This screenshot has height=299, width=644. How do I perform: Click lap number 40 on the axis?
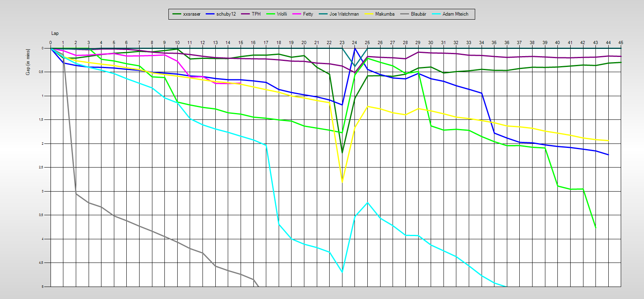click(x=557, y=42)
